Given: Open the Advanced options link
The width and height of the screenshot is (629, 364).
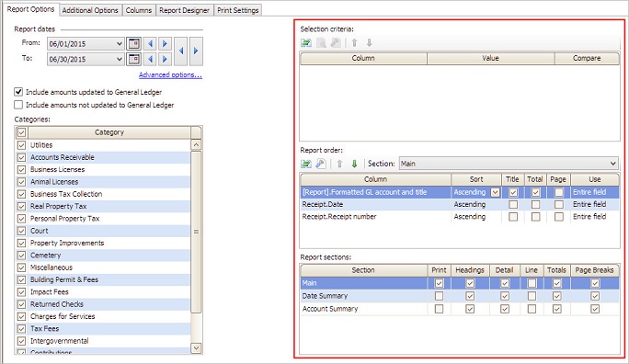Looking at the screenshot, I should click(x=170, y=75).
